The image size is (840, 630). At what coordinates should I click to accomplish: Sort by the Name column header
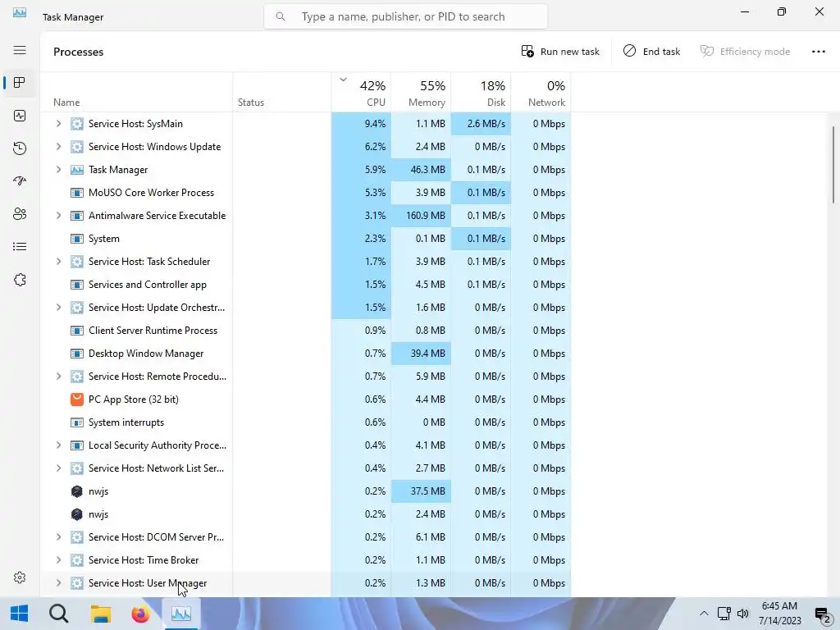click(x=136, y=93)
